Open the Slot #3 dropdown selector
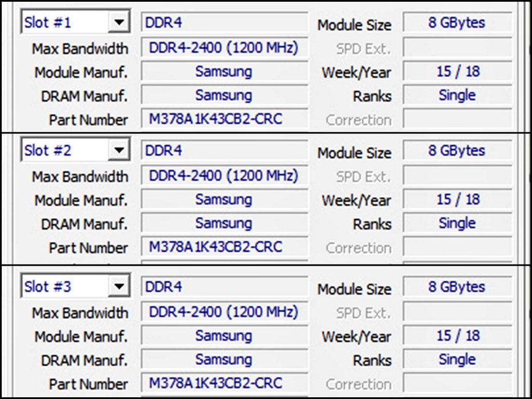This screenshot has width=532, height=399. pyautogui.click(x=75, y=286)
